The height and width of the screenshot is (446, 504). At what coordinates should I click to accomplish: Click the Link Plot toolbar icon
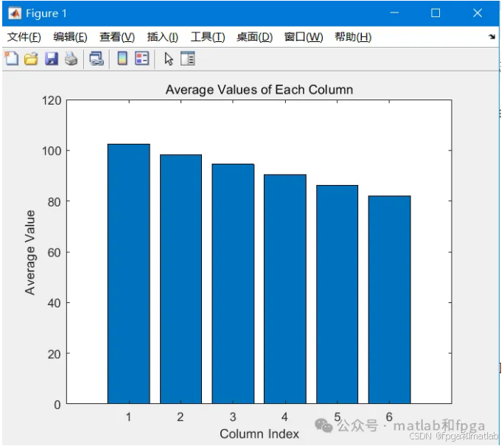(97, 59)
